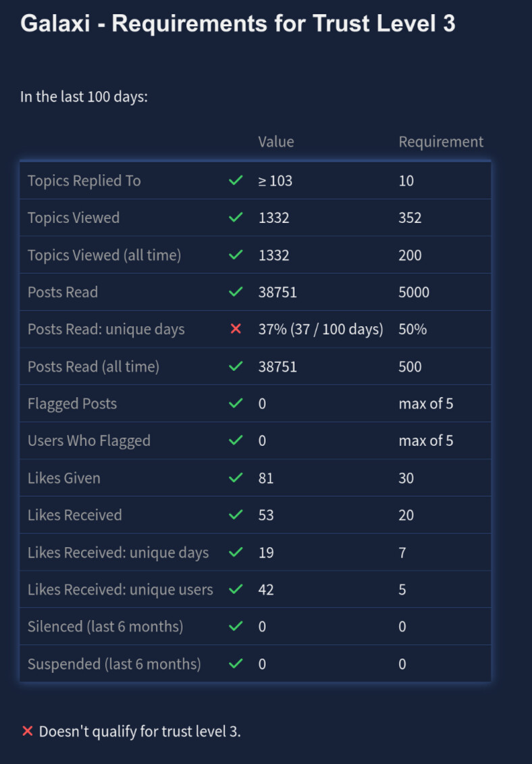Select the Posts Read row label
532x764 pixels.
tap(63, 292)
